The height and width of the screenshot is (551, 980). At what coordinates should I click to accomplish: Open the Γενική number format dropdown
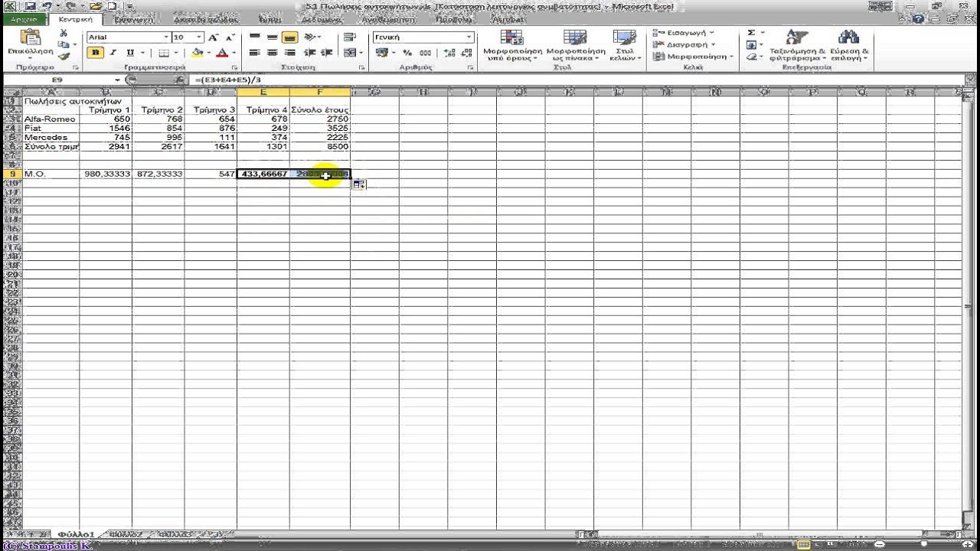tap(469, 37)
